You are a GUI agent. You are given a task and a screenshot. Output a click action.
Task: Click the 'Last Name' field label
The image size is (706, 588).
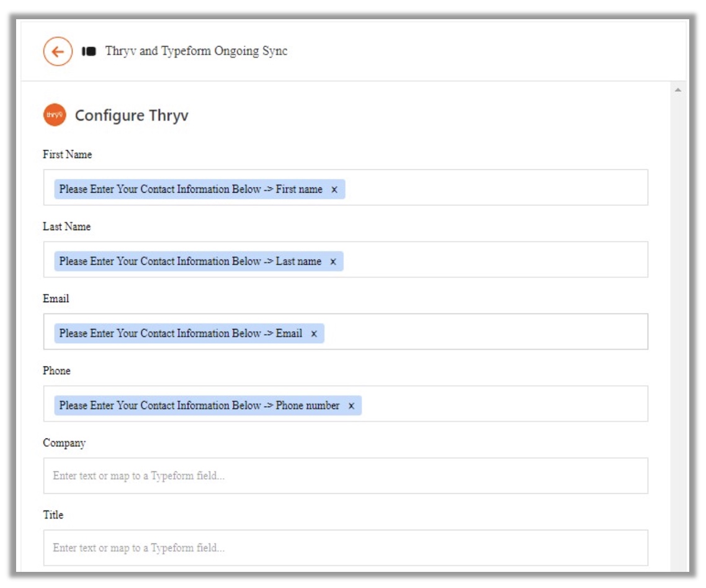pyautogui.click(x=66, y=226)
